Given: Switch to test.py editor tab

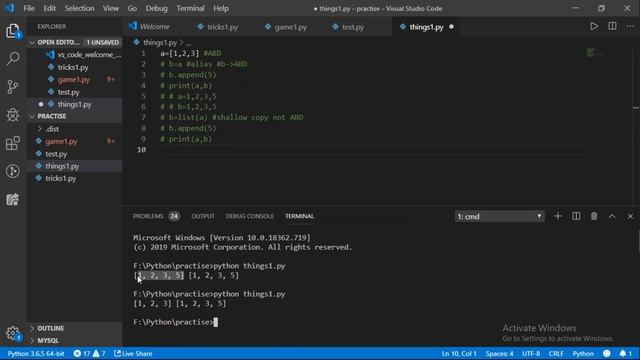Looking at the screenshot, I should pos(353,27).
